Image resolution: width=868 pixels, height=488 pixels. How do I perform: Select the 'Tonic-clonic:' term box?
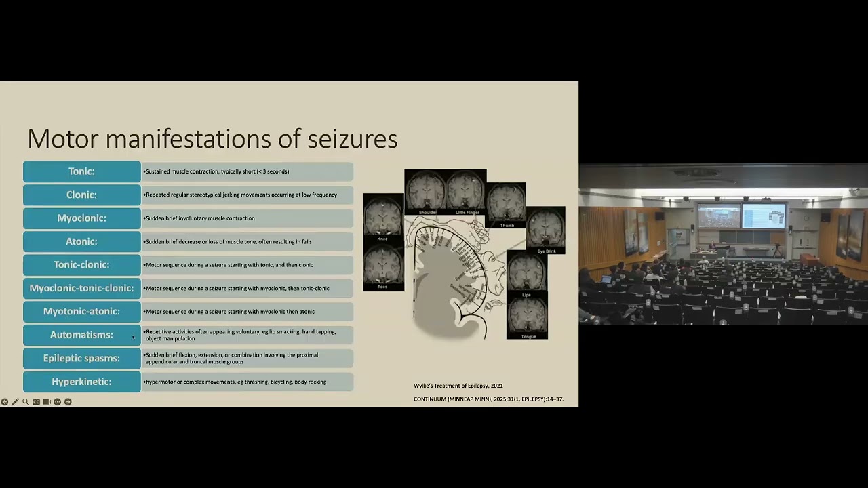[x=81, y=265]
